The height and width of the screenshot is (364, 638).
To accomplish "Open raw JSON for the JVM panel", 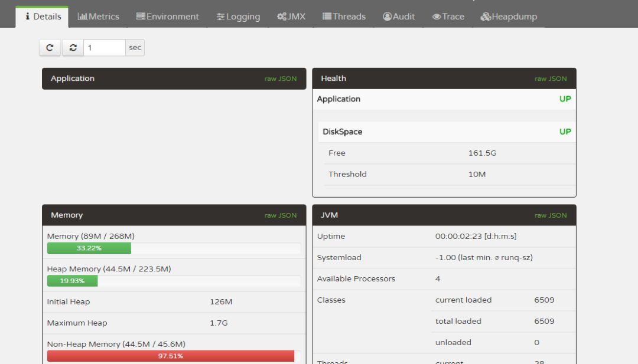I will 551,215.
